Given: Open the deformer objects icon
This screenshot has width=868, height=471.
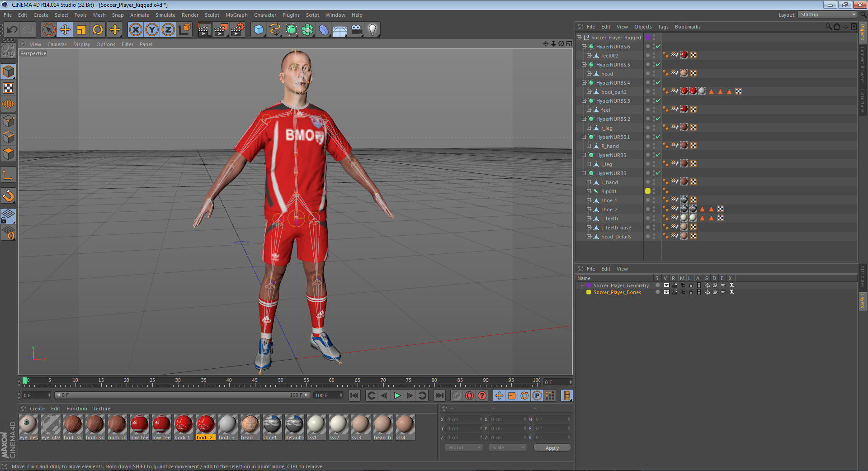Looking at the screenshot, I should (324, 30).
